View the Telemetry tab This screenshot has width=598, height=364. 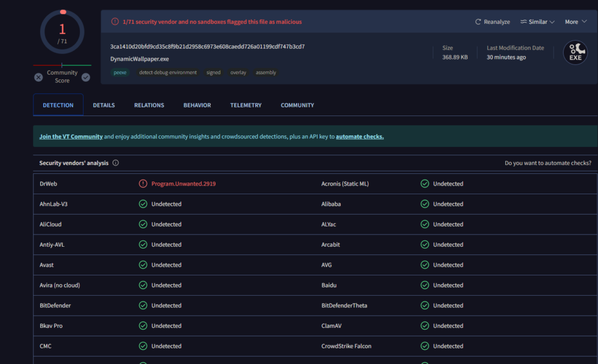point(246,105)
